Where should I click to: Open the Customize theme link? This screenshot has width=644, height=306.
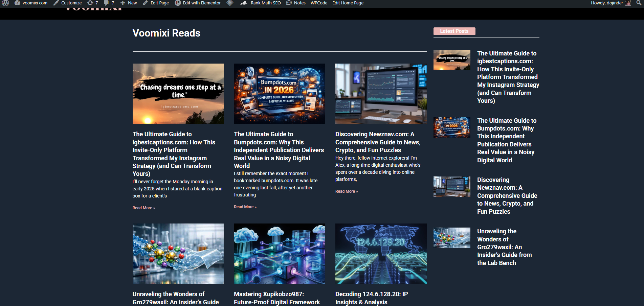coord(67,3)
